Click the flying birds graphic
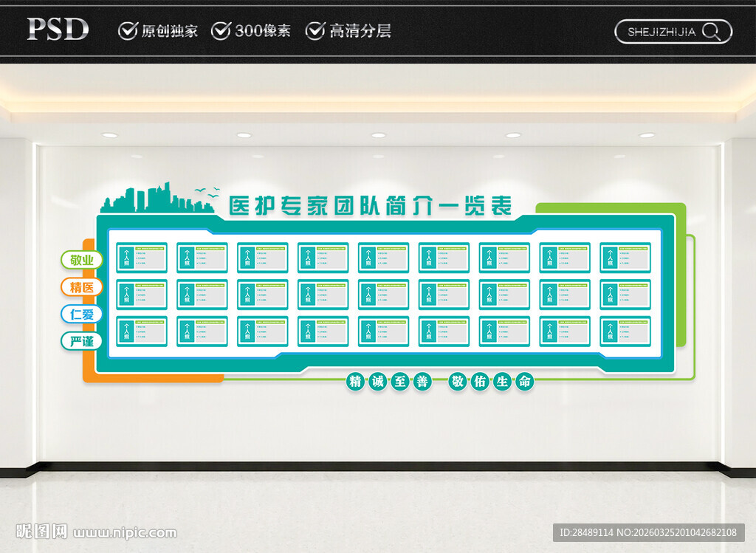The height and width of the screenshot is (553, 756). pyautogui.click(x=208, y=193)
